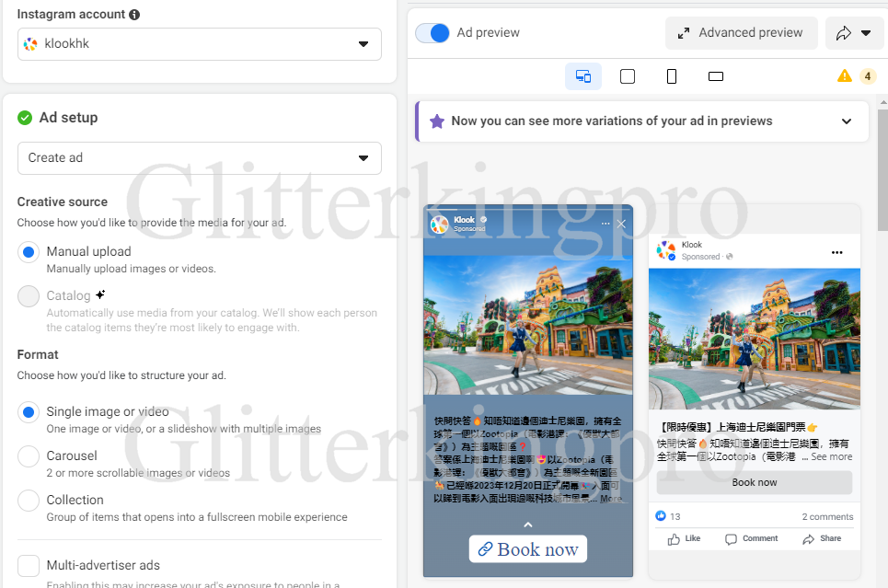
Task: Click the Klook avatar in feed preview
Action: (x=666, y=249)
